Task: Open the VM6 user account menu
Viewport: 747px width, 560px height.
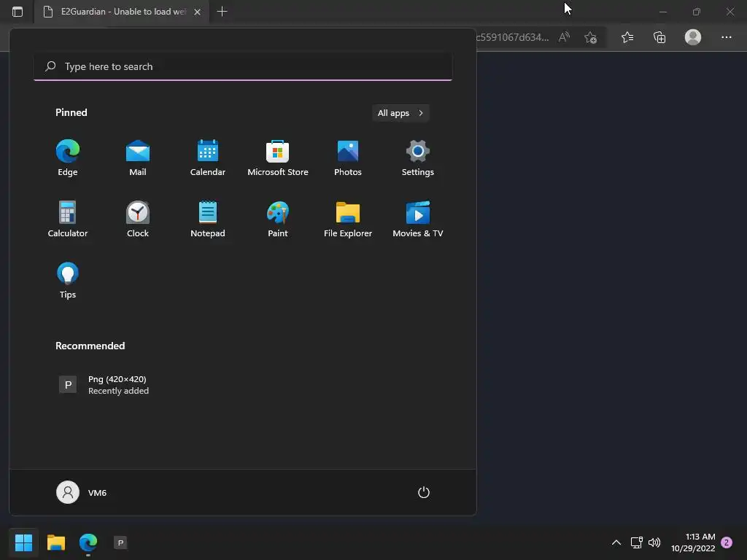Action: coord(82,492)
